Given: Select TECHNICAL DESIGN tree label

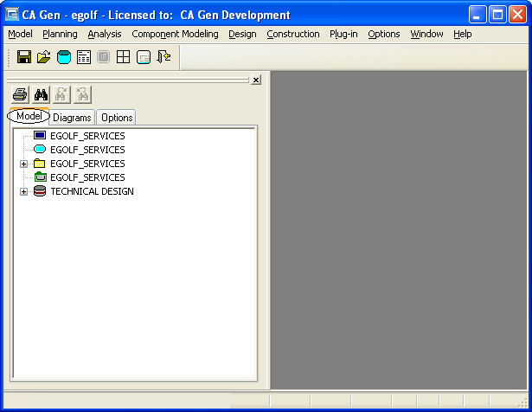Looking at the screenshot, I should pos(92,191).
